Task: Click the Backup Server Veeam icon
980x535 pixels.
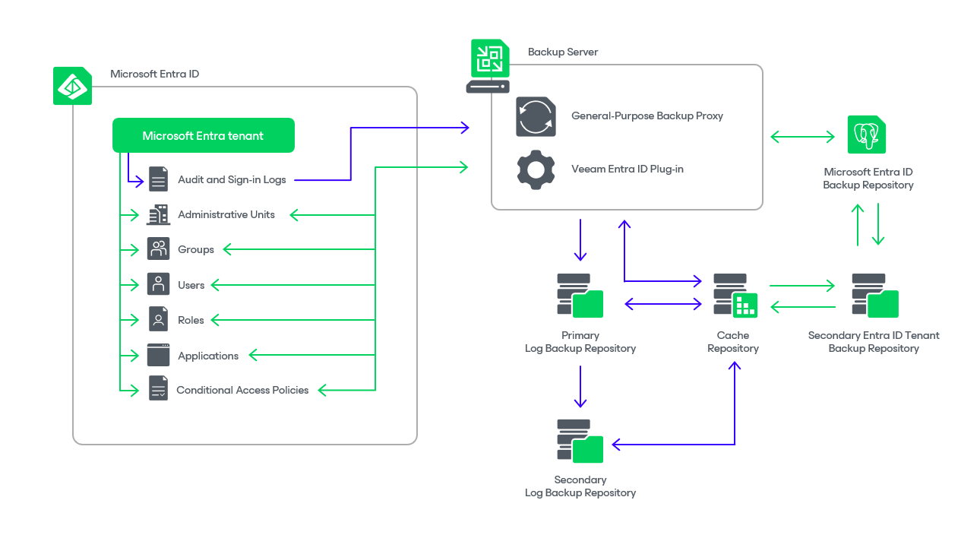Action: point(488,66)
